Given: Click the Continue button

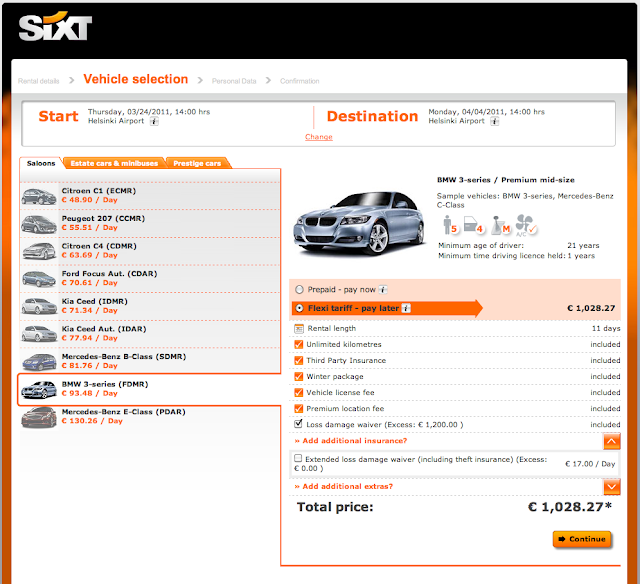Looking at the screenshot, I should pos(582,539).
